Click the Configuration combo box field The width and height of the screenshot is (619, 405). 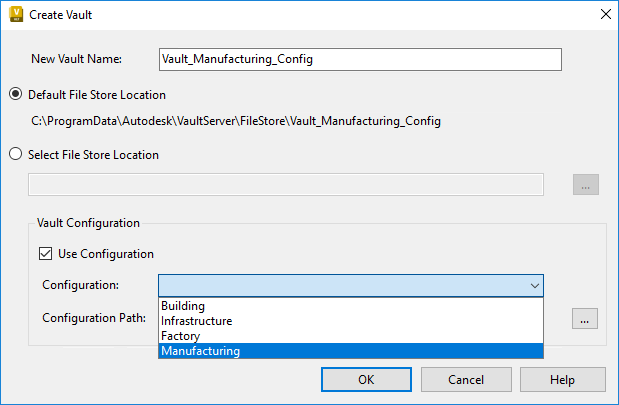pos(340,286)
